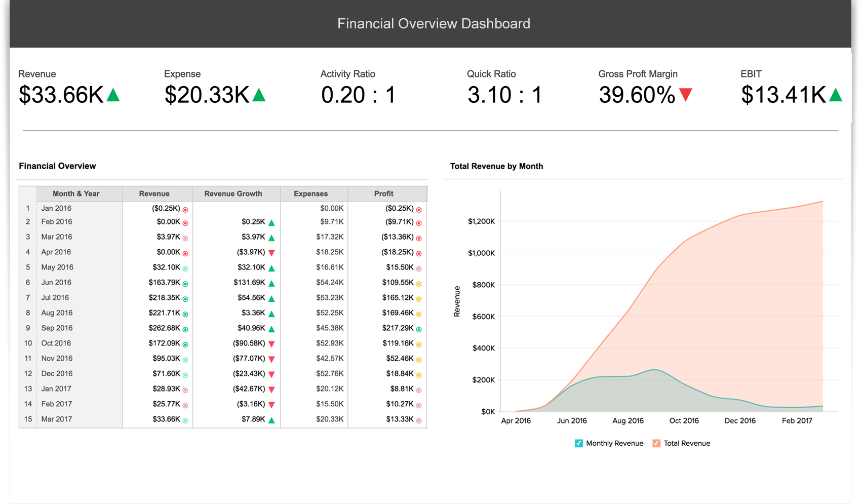The height and width of the screenshot is (504, 861).
Task: Click the yellow status indicator beside Oct 2016 Profit
Action: pyautogui.click(x=418, y=343)
